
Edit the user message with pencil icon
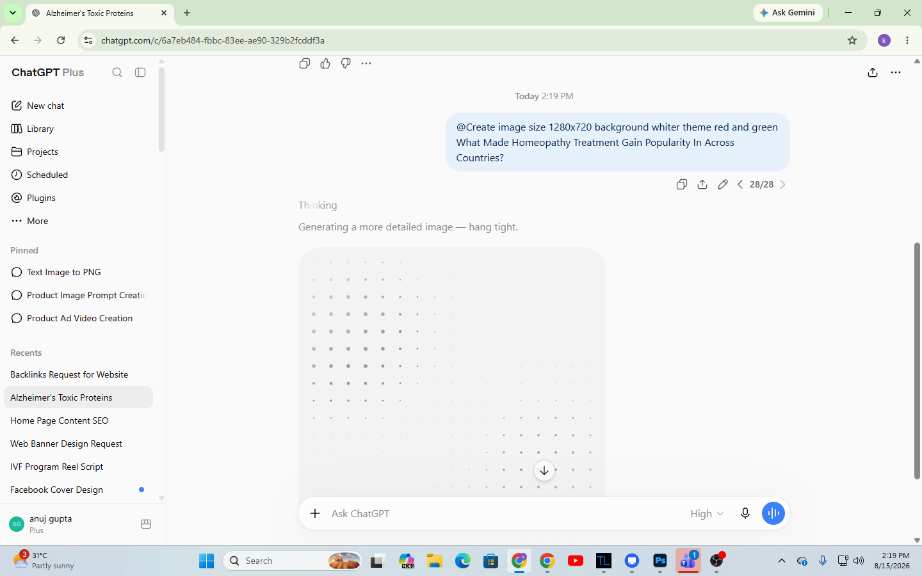point(723,185)
